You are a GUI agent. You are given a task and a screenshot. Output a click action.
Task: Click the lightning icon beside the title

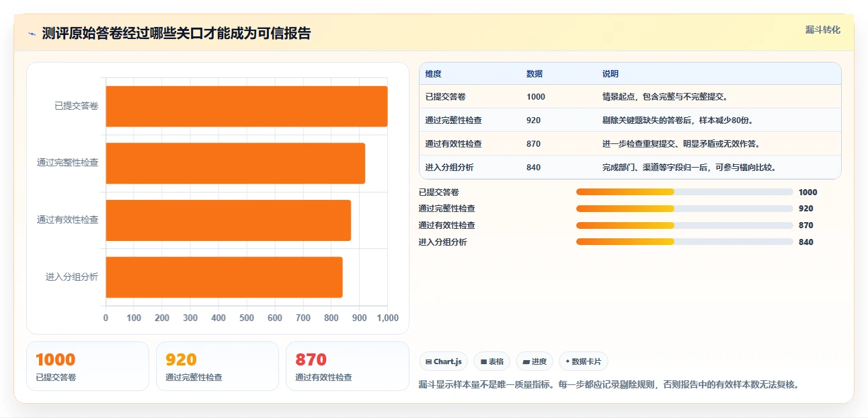[32, 34]
